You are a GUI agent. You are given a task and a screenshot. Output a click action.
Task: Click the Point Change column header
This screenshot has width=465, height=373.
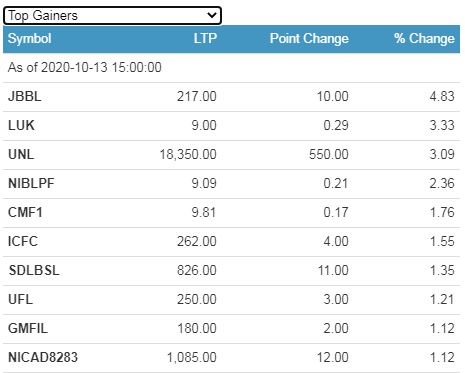point(309,39)
